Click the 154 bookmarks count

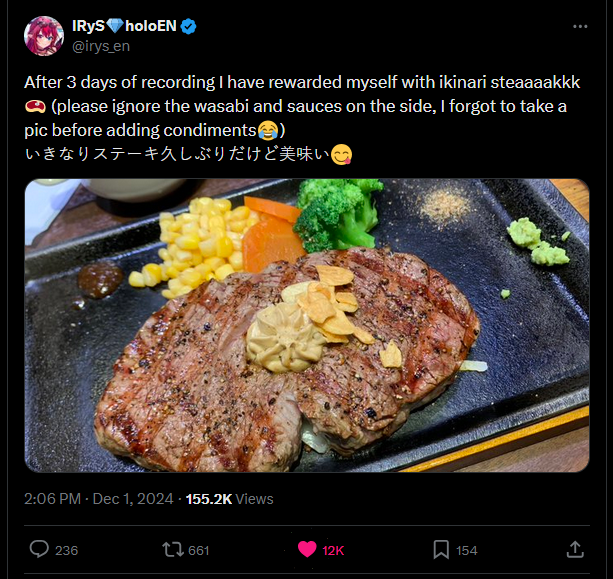pos(466,550)
